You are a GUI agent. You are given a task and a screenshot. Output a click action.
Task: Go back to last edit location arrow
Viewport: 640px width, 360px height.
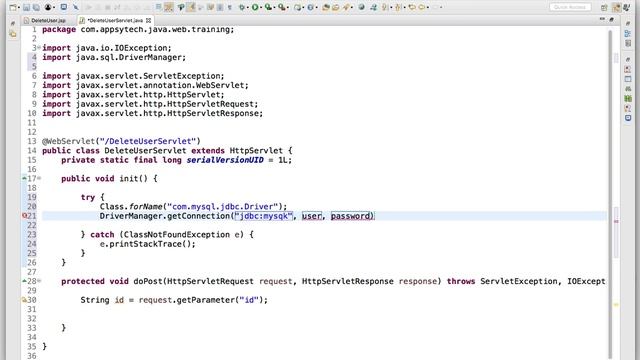412,7
